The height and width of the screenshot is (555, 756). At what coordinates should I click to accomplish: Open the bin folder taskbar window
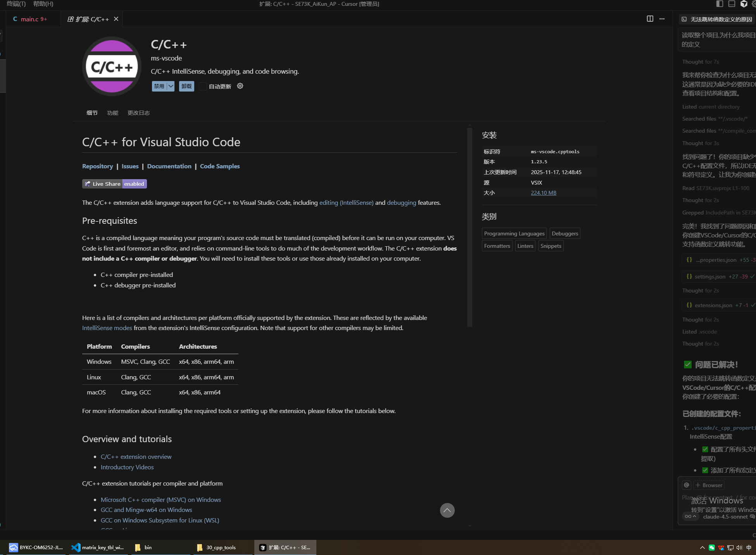(161, 547)
